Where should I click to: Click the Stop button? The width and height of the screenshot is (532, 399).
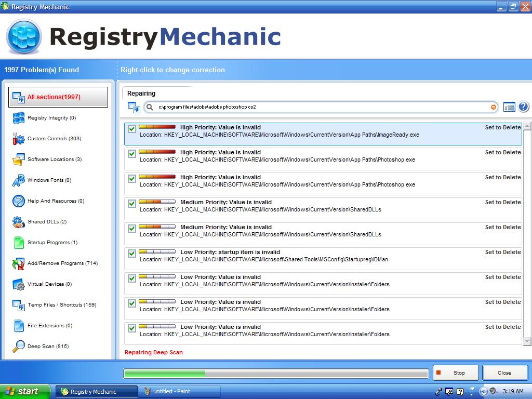456,373
